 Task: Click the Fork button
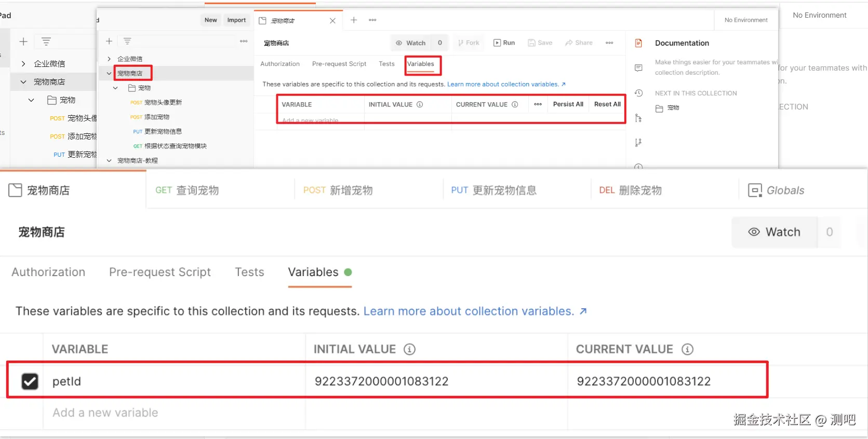(469, 43)
